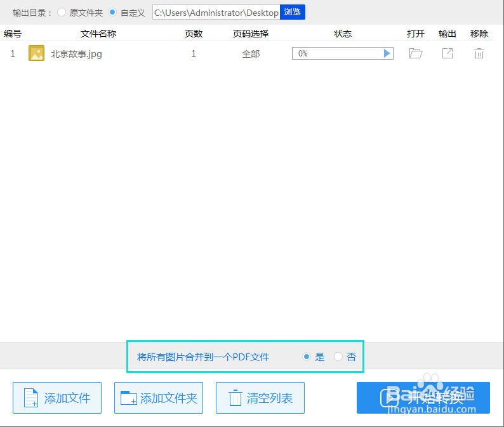Click the 打开 column header
Screen dimensions: 504x427
[x=416, y=34]
